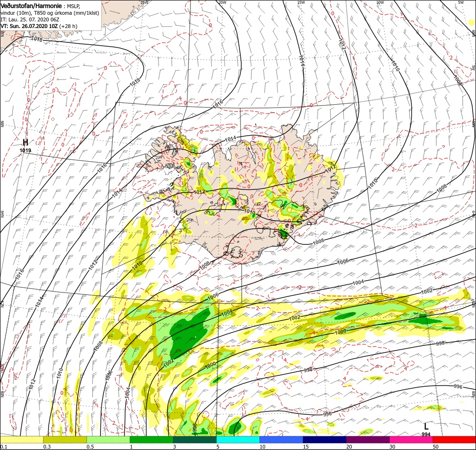The width and height of the screenshot is (476, 450).
Task: Click the '10W' longitude label
Action: [380, 2]
